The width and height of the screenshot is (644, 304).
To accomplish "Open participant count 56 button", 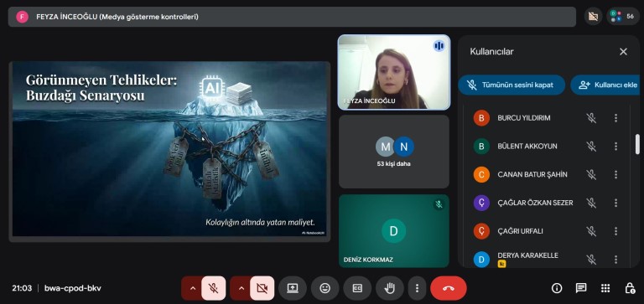I will click(x=623, y=17).
